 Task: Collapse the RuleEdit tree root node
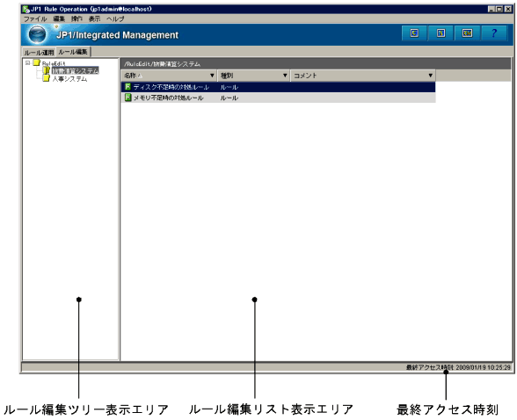(x=28, y=62)
